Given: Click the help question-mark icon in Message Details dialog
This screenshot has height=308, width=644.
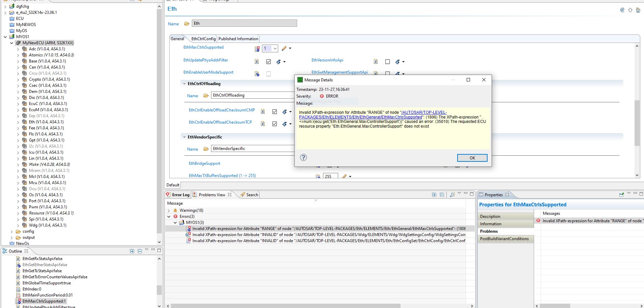Looking at the screenshot, I should click(303, 157).
